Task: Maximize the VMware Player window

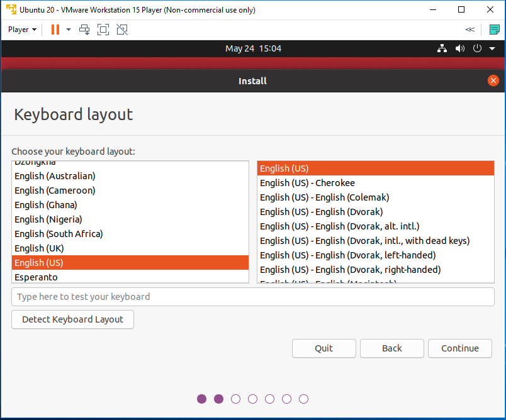Action: (461, 9)
